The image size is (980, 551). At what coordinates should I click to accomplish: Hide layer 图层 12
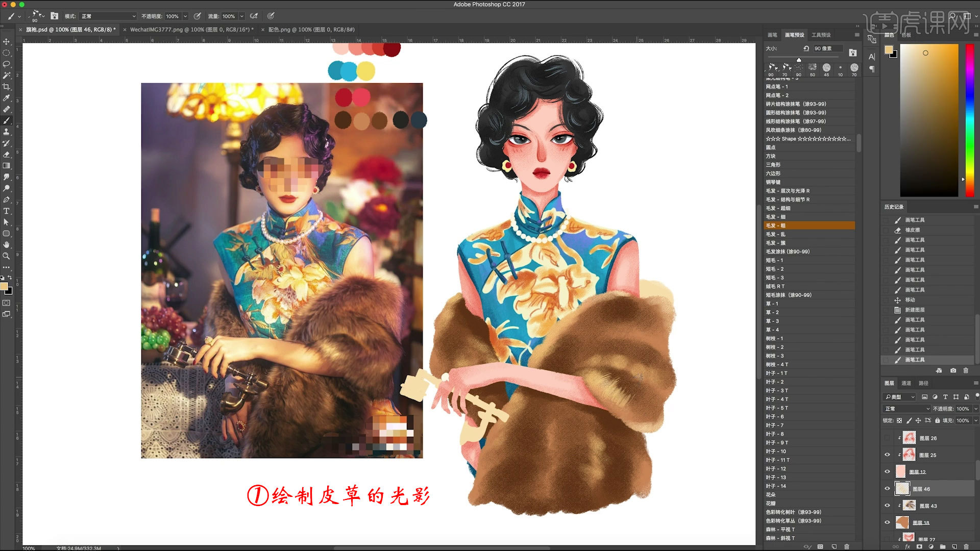(x=887, y=472)
